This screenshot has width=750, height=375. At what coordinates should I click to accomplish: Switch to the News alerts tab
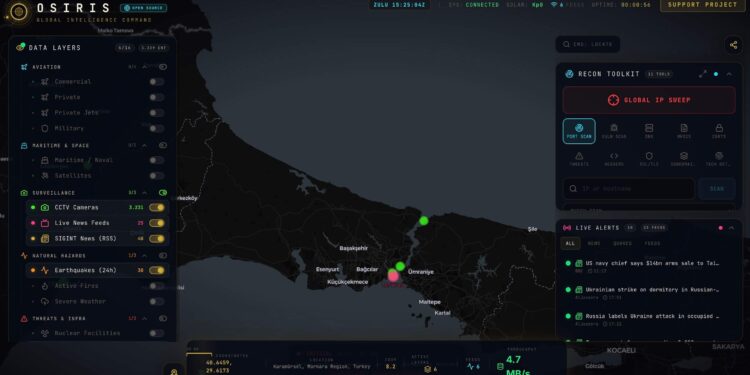tap(594, 243)
